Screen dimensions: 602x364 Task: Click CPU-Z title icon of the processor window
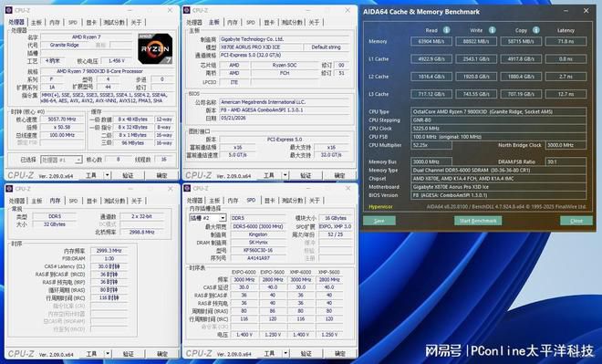[9, 10]
